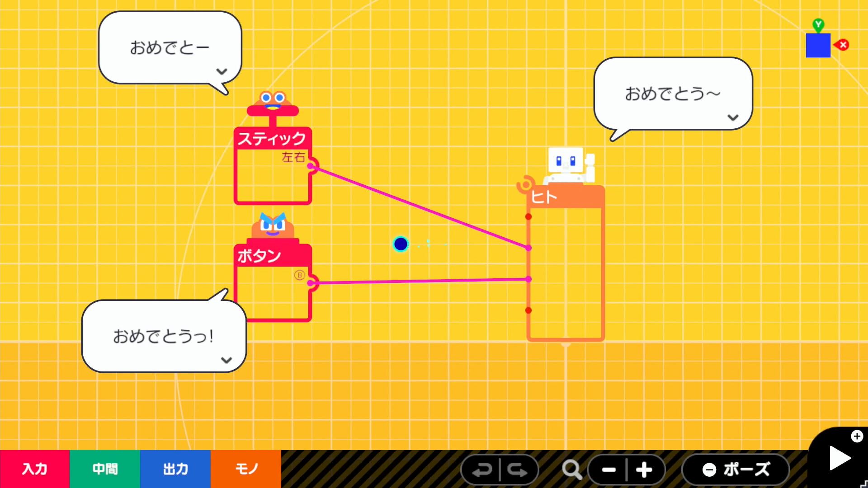Open the 出力 output tab
Image resolution: width=868 pixels, height=488 pixels.
[x=175, y=469]
